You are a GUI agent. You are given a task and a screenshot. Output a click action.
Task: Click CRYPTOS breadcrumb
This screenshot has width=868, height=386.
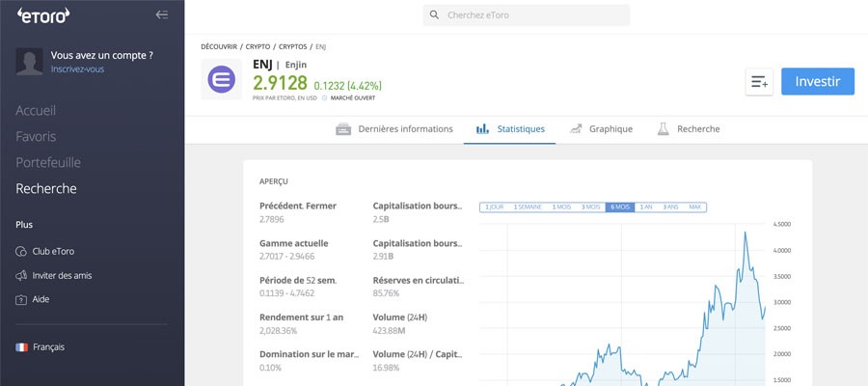tap(293, 46)
